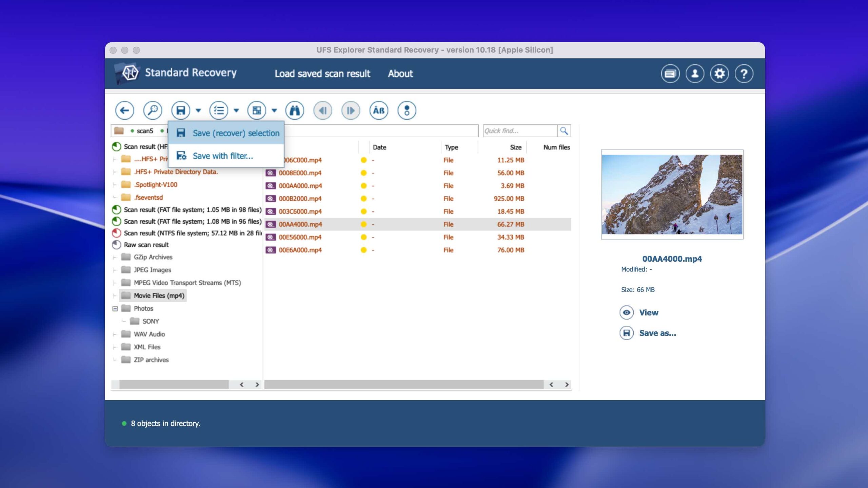Screen dimensions: 868x488
Task: Click the magnifier scan toolbar icon
Action: (x=153, y=110)
